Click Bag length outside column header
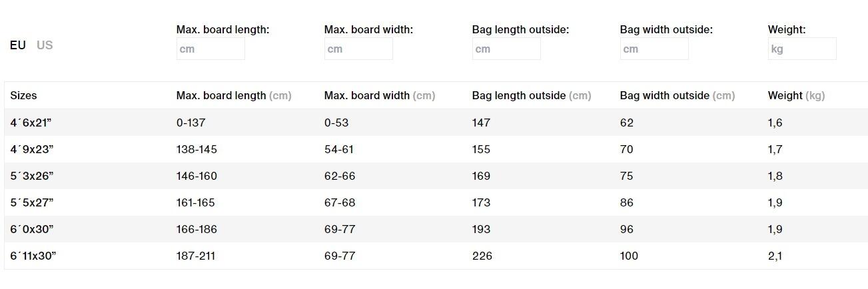Image resolution: width=868 pixels, height=289 pixels. 532,95
